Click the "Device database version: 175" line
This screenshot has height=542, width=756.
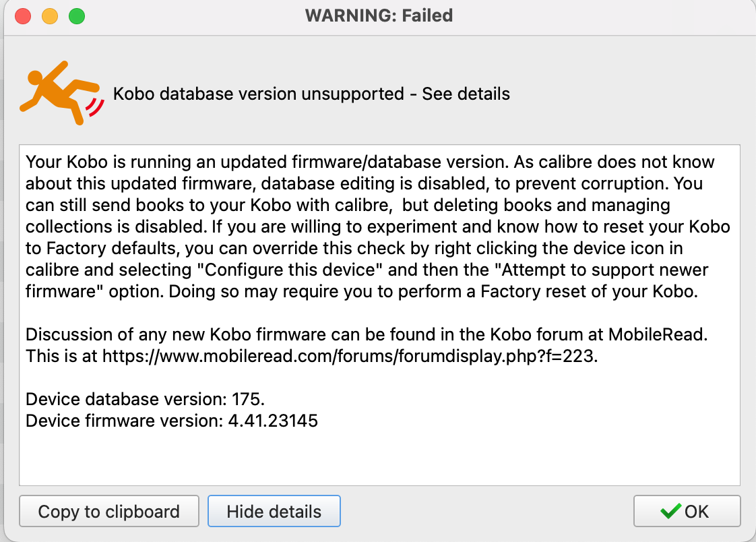140,399
